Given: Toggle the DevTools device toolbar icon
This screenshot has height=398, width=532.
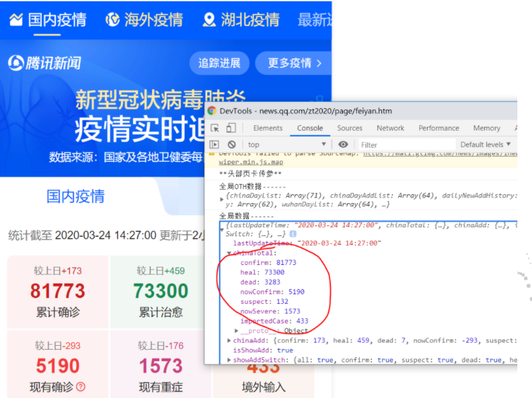Looking at the screenshot, I should [x=231, y=128].
